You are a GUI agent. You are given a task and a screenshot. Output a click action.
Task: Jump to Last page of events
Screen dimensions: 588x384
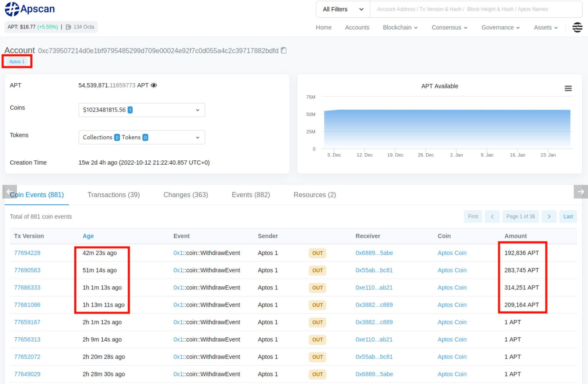tap(568, 216)
